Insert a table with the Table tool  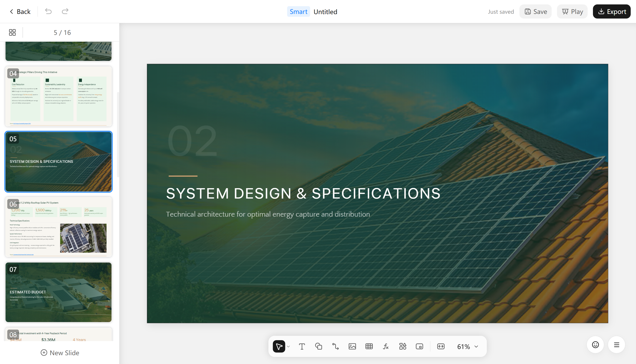pos(369,346)
